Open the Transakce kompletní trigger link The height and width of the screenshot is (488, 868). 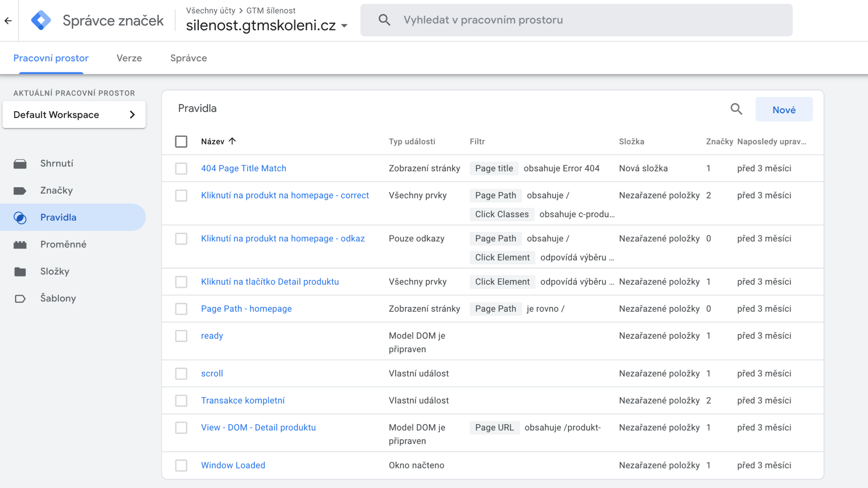pyautogui.click(x=243, y=400)
